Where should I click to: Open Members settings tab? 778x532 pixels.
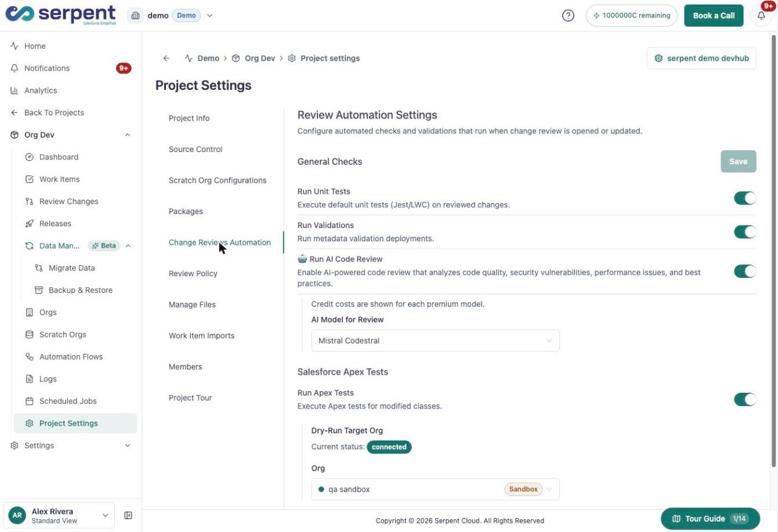click(185, 367)
